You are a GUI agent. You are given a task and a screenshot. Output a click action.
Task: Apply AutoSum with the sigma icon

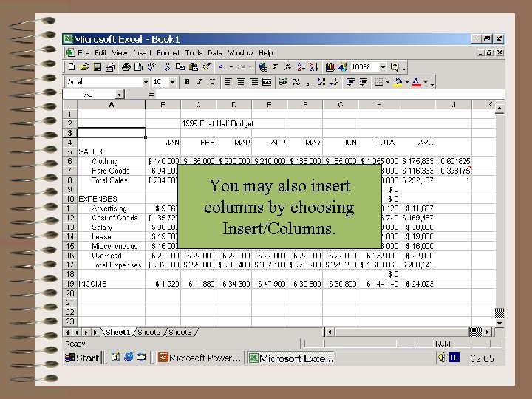point(276,66)
